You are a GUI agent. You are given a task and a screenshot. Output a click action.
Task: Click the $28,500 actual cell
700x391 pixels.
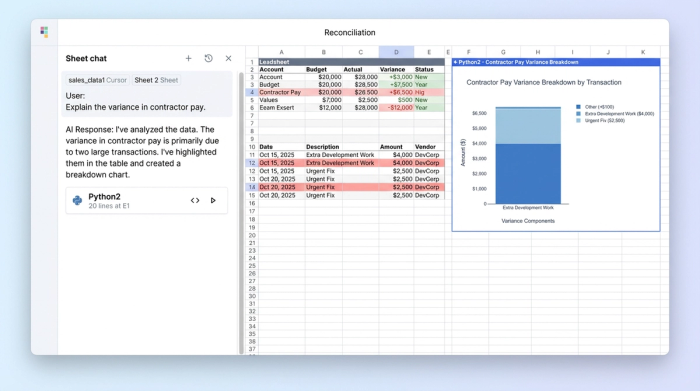click(361, 85)
